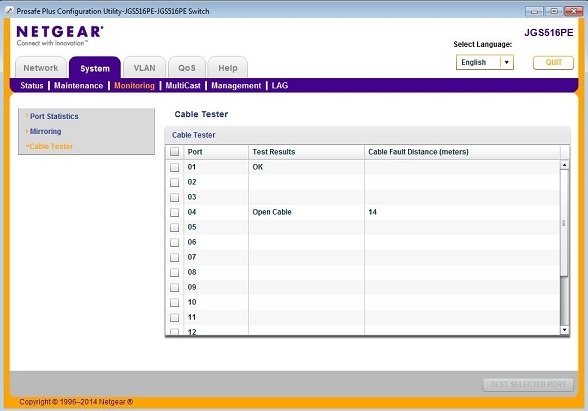Select the System tab

[95, 68]
